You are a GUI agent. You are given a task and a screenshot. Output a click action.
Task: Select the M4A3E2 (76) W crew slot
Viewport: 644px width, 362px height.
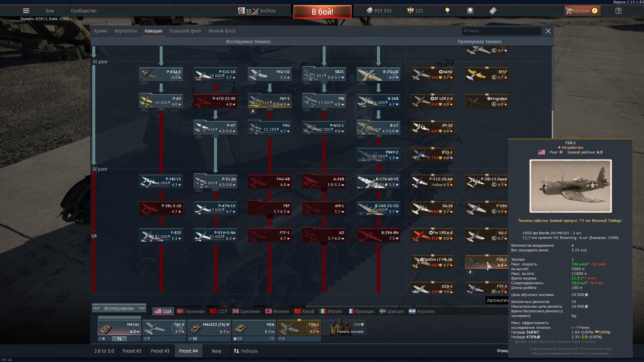209,327
